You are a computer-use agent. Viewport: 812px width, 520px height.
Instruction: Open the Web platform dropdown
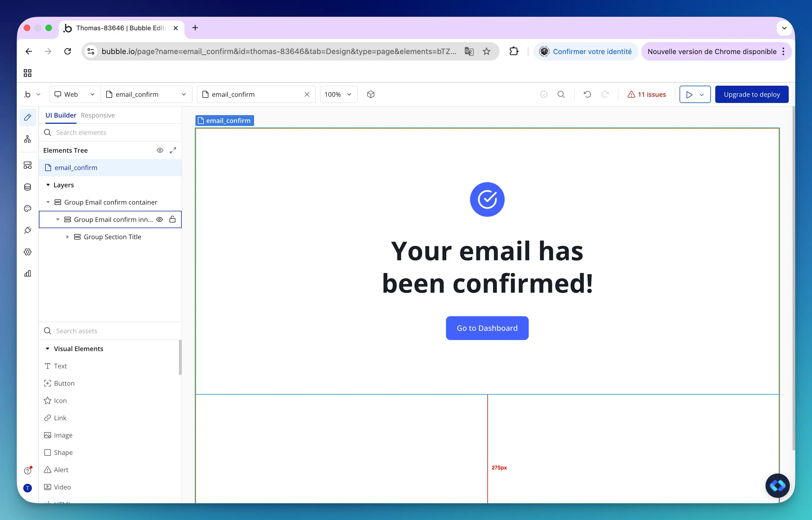click(x=75, y=95)
